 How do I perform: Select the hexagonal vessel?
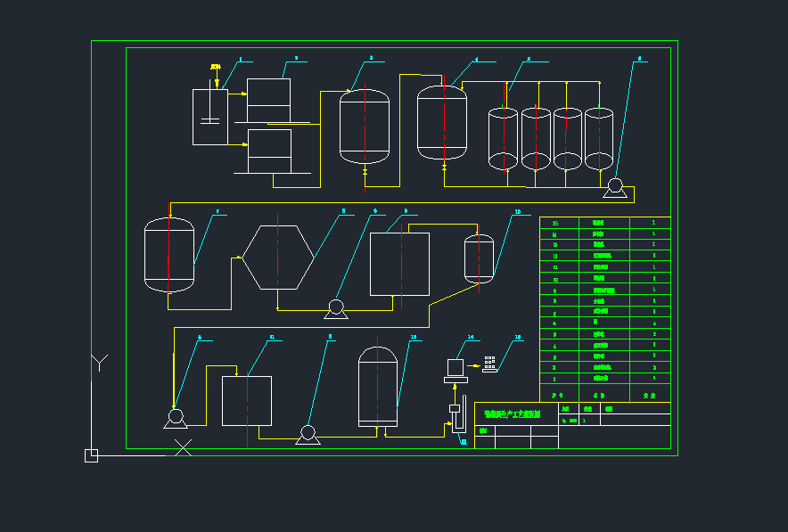(x=278, y=258)
